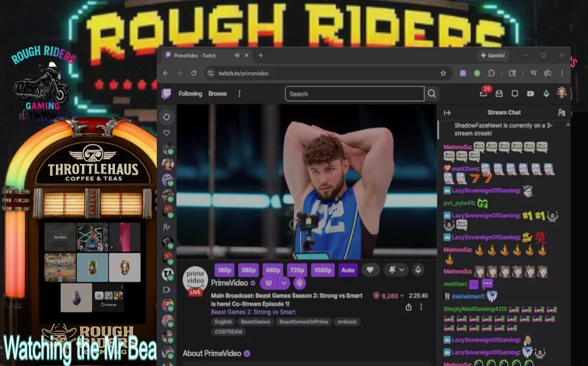This screenshot has height=366, width=588.
Task: Open the Whispers chat bubble icon
Action: pos(515,94)
